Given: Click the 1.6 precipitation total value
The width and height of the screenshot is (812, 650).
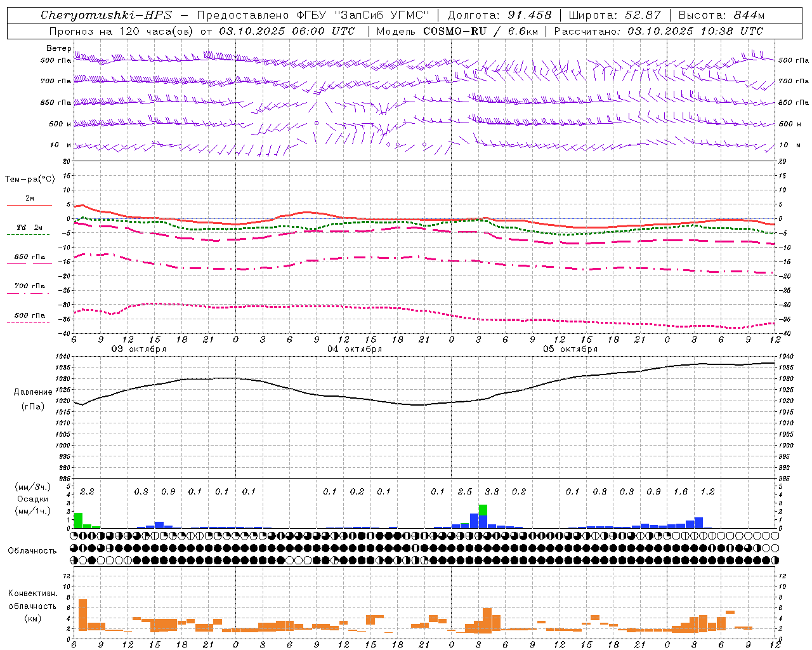Looking at the screenshot, I should [x=680, y=491].
